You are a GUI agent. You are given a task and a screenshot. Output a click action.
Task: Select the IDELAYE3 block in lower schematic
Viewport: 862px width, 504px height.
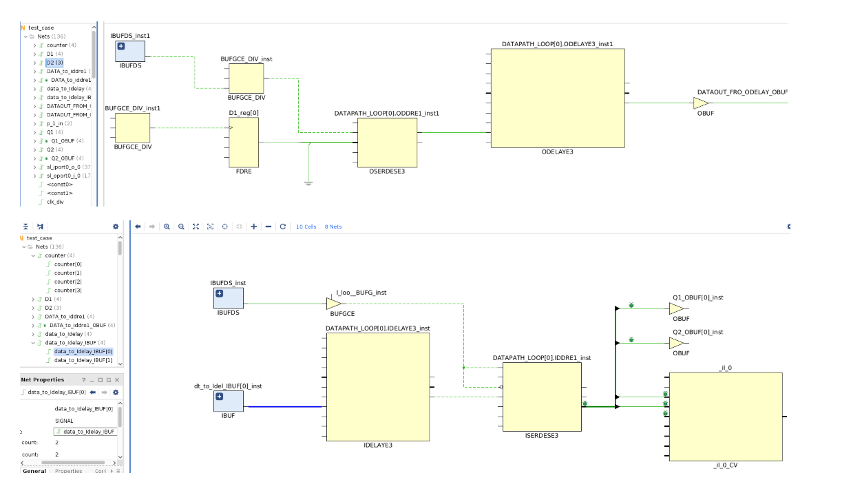coord(378,387)
